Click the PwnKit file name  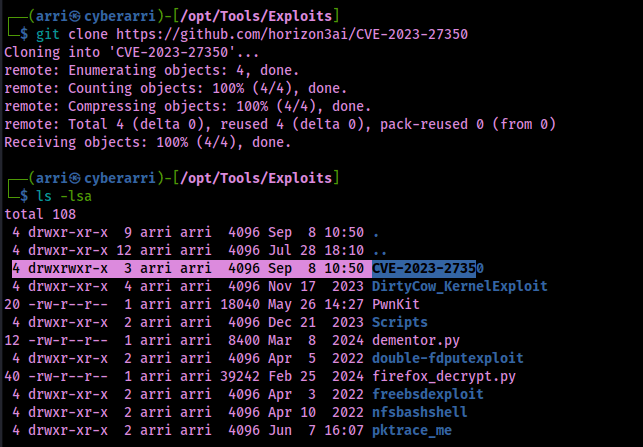(x=396, y=304)
